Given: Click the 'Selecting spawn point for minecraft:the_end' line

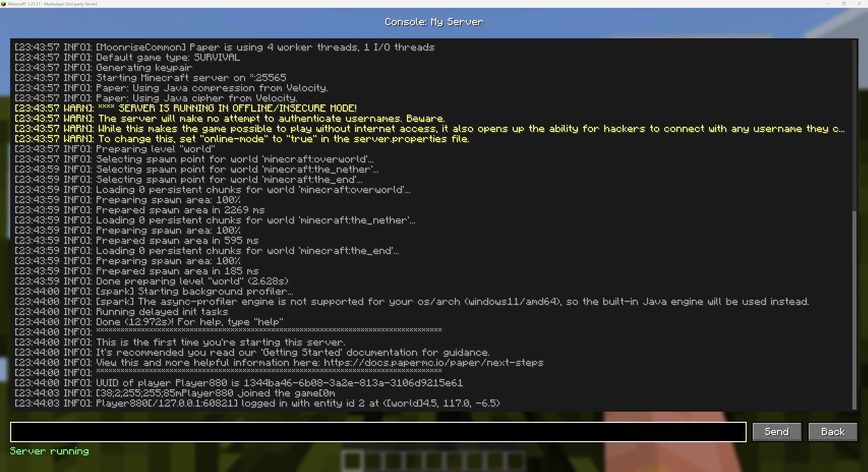Looking at the screenshot, I should [189, 179].
